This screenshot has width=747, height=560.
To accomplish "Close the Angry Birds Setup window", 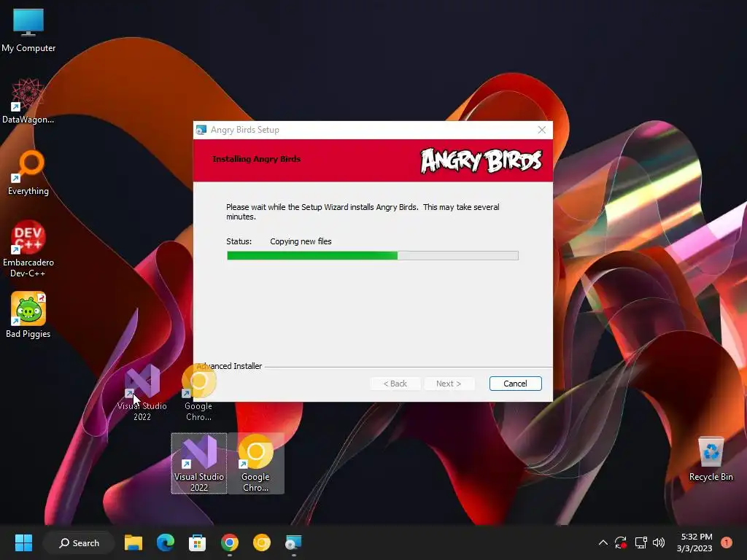I will [542, 130].
